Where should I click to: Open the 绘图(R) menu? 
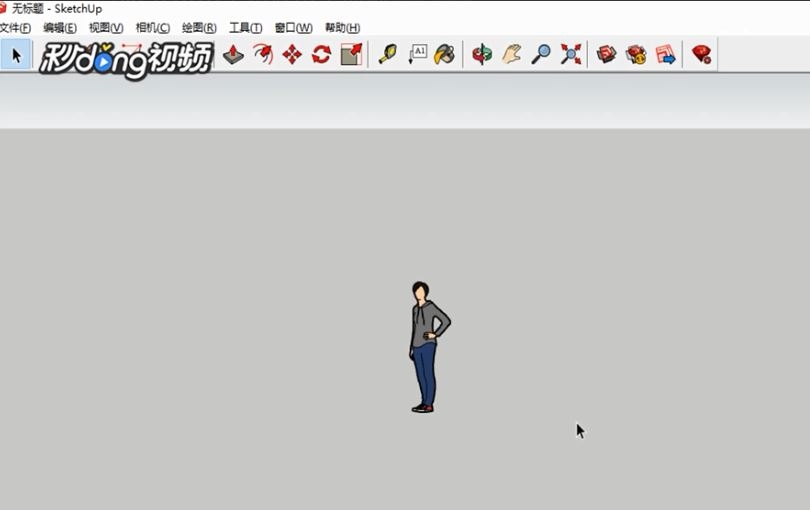[199, 28]
